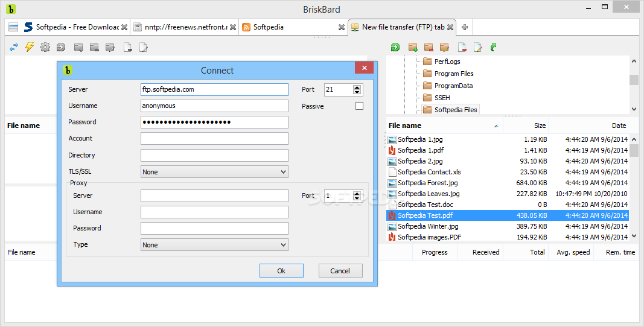Image resolution: width=644 pixels, height=327 pixels.
Task: Click local rename file icon with pencil
Action: point(477,47)
